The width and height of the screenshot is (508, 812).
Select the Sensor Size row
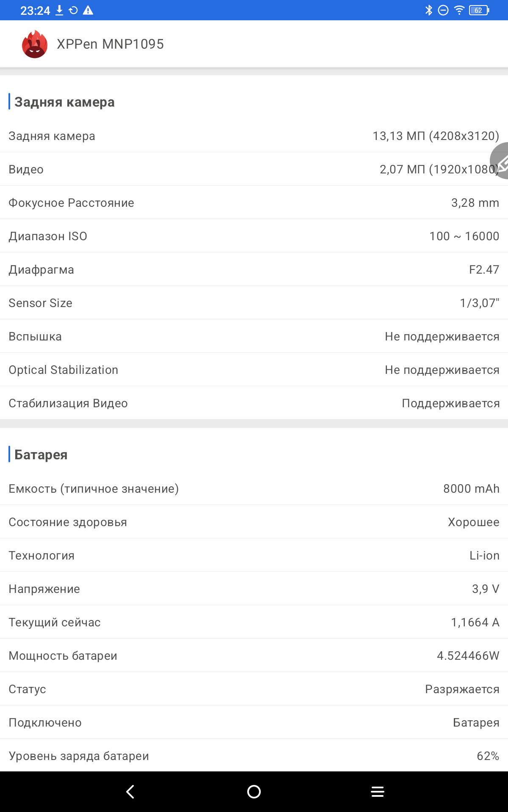coord(254,303)
